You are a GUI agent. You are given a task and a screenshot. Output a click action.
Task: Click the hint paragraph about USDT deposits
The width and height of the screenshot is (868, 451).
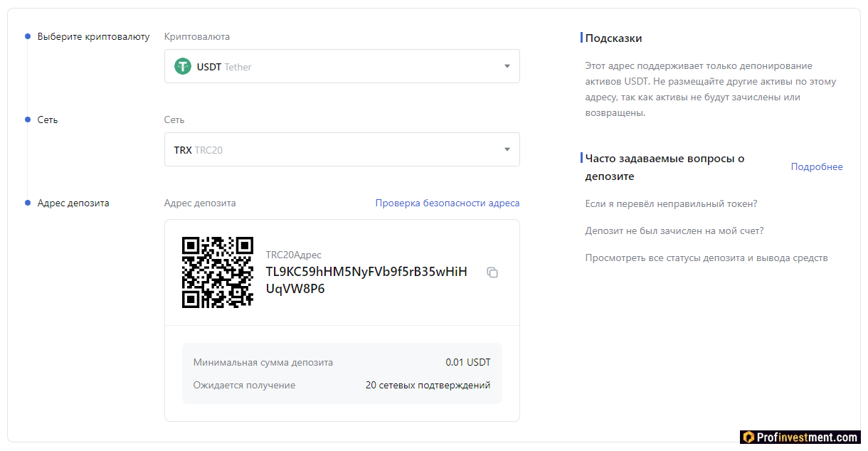(x=711, y=89)
